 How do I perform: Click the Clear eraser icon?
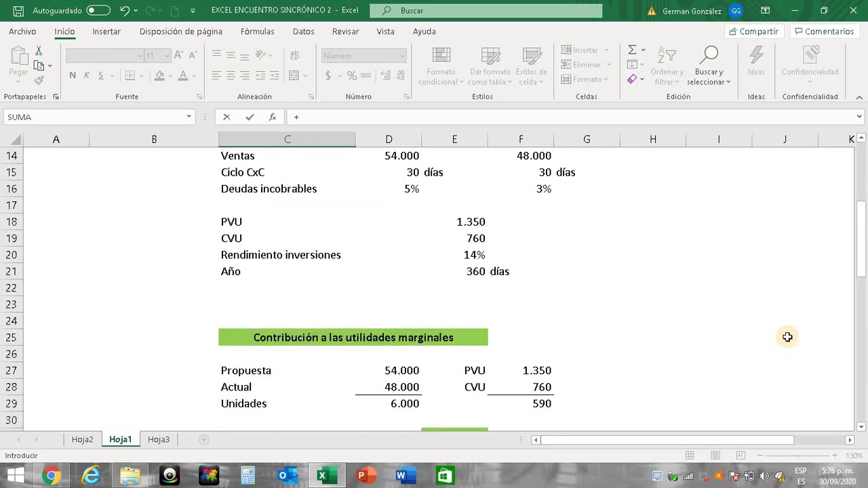[x=632, y=79]
